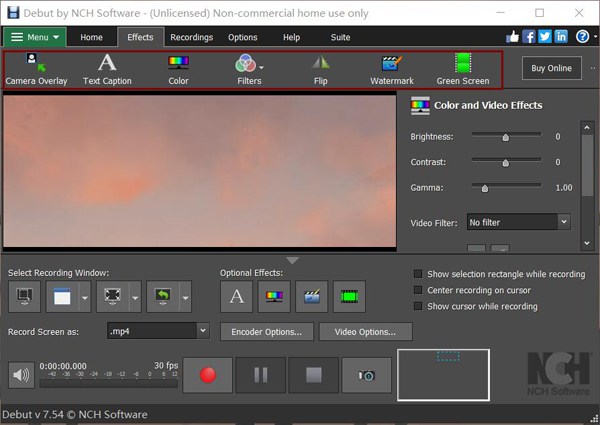Collapse the effects preview panel arrow
The height and width of the screenshot is (425, 600).
293,261
